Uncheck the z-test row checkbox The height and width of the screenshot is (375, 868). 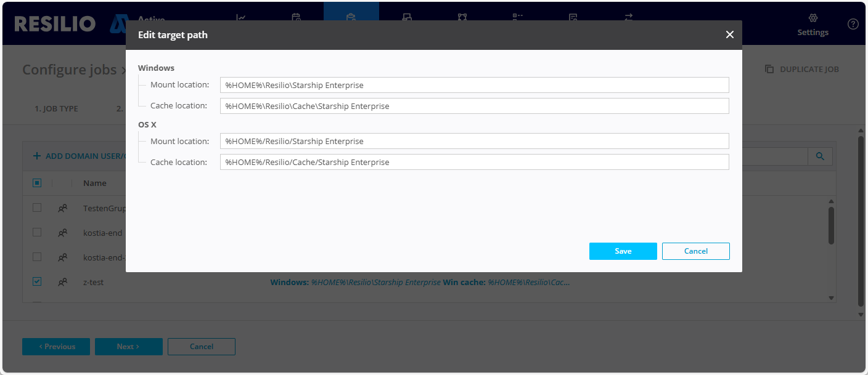[x=37, y=281]
